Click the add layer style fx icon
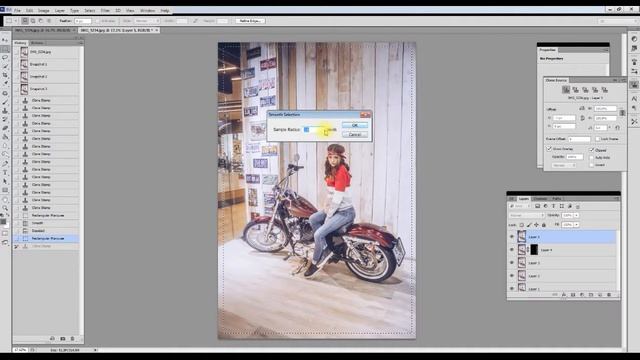The height and width of the screenshot is (360, 640). click(x=564, y=295)
